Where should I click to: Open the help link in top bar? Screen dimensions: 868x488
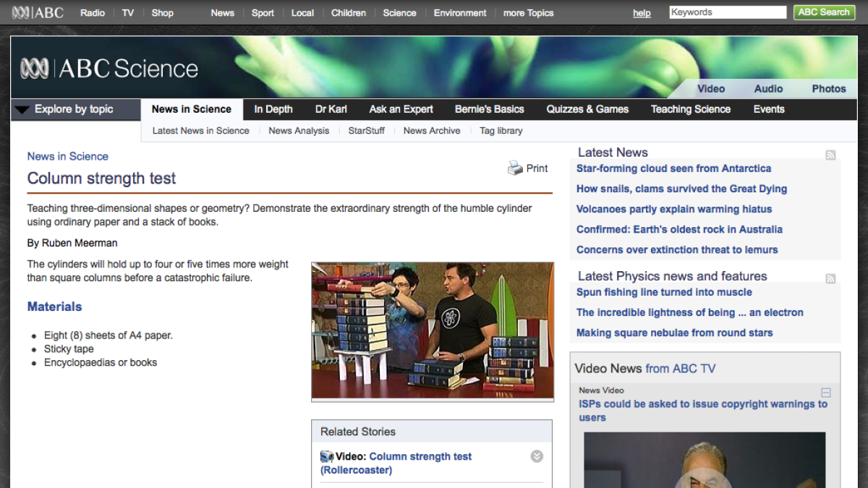tap(642, 13)
